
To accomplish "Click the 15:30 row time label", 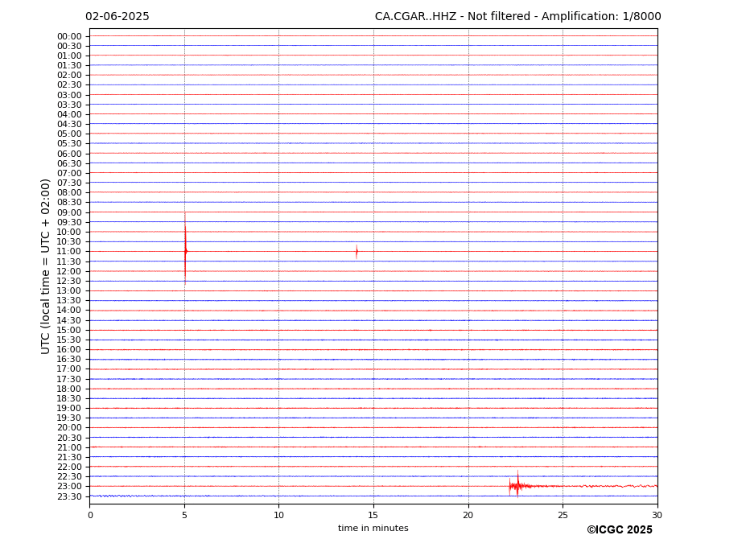I will click(69, 340).
